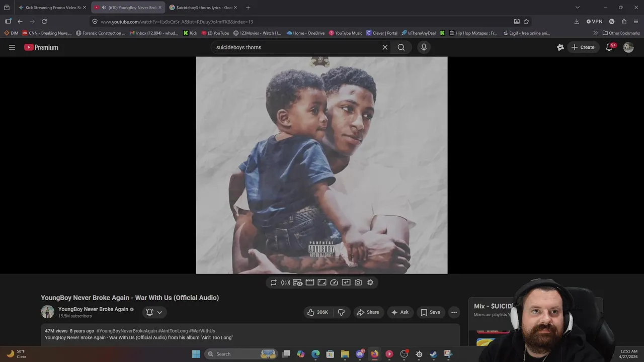The image size is (644, 362).
Task: Reload the current page
Action: pyautogui.click(x=44, y=22)
